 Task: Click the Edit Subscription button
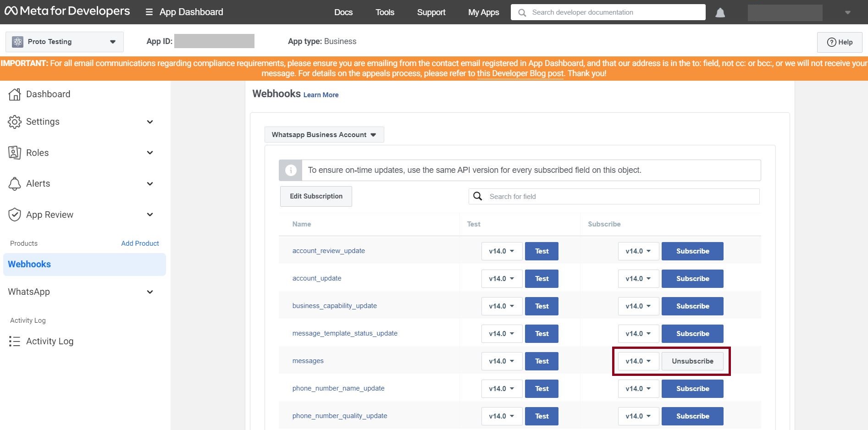click(316, 196)
